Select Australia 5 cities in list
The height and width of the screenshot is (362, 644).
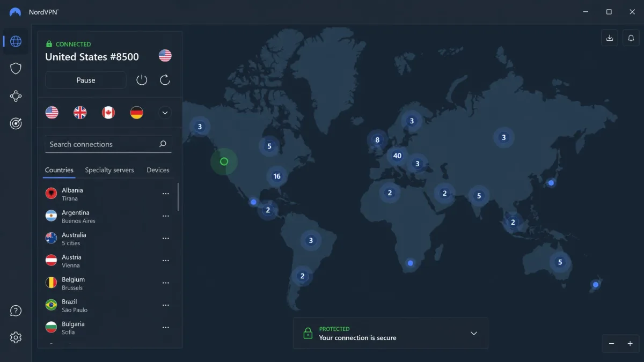(x=107, y=239)
